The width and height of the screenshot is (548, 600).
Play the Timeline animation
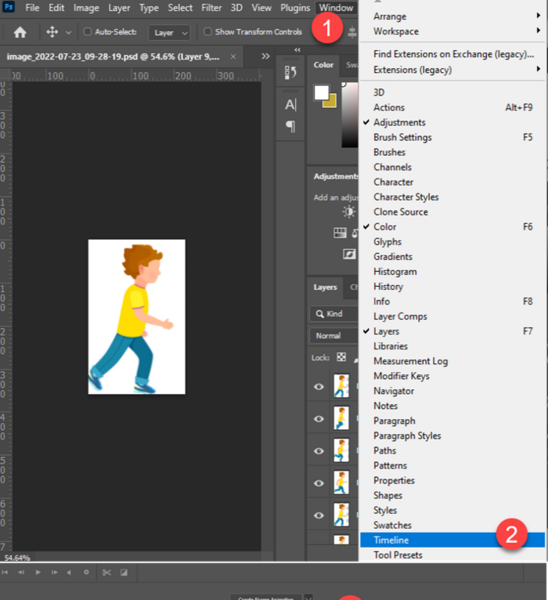[x=38, y=572]
